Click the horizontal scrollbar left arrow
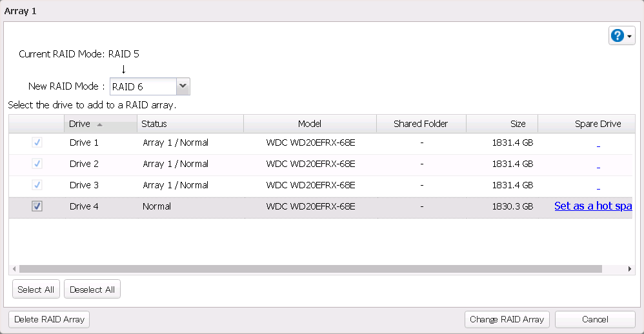 pos(13,269)
